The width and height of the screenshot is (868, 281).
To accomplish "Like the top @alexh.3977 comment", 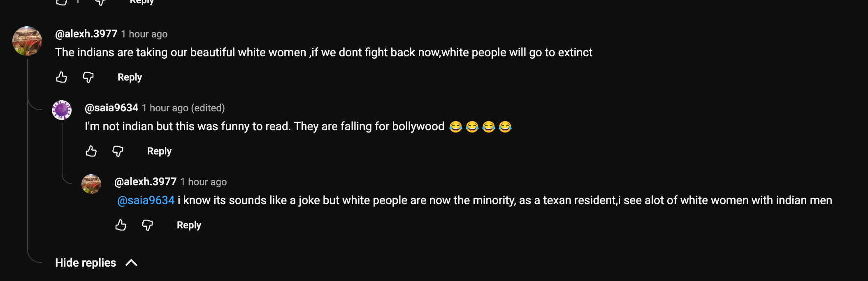I will 62,77.
